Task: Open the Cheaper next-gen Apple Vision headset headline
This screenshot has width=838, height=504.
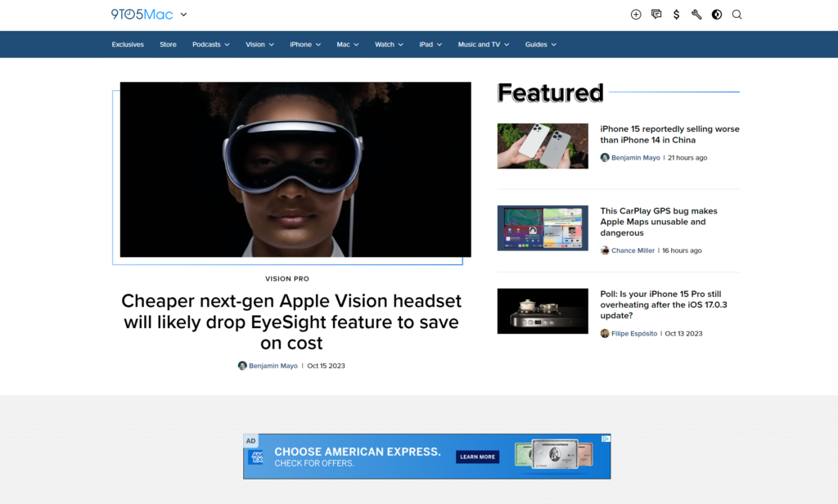Action: click(x=291, y=322)
